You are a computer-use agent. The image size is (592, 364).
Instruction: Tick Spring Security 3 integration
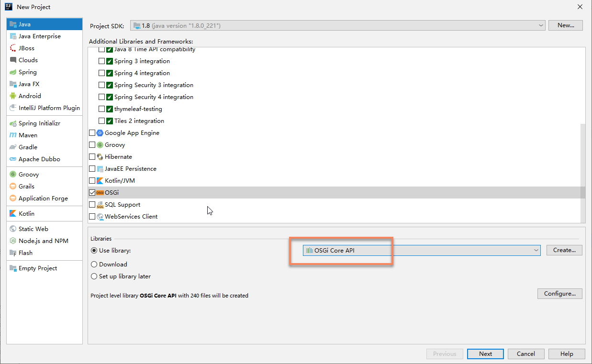pyautogui.click(x=101, y=85)
